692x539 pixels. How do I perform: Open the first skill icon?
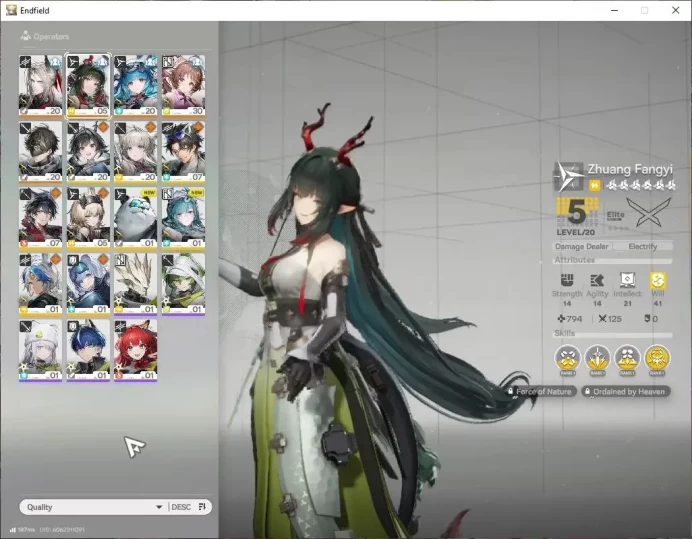(x=568, y=358)
